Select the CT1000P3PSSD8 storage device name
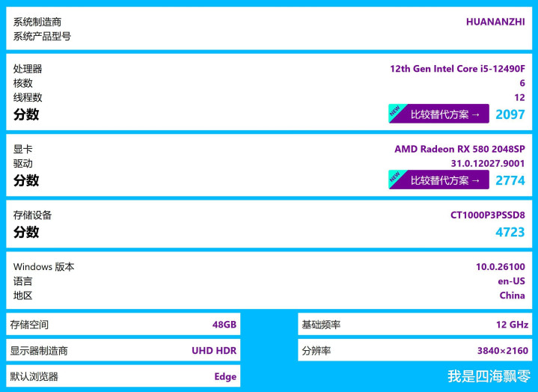This screenshot has width=538, height=392. pyautogui.click(x=488, y=215)
